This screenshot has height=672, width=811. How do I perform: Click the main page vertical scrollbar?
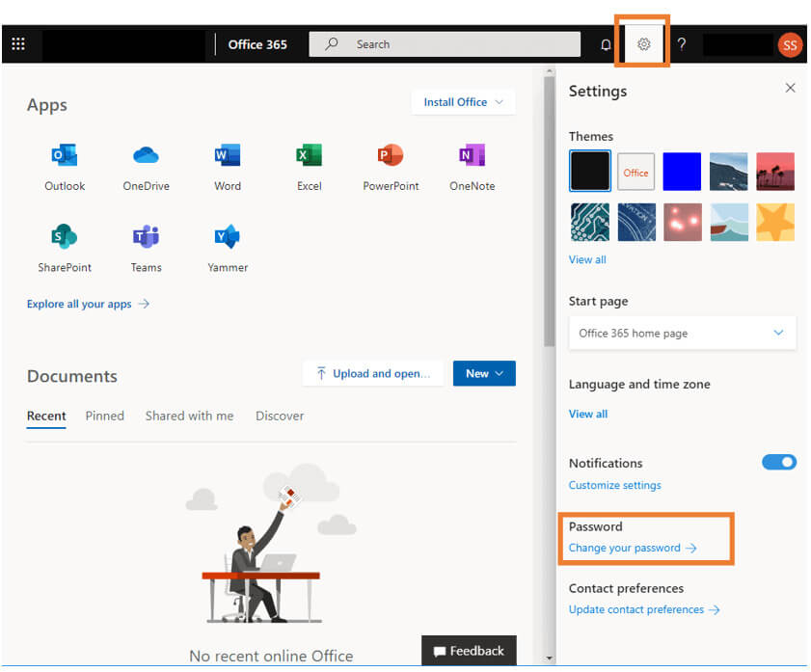click(549, 212)
